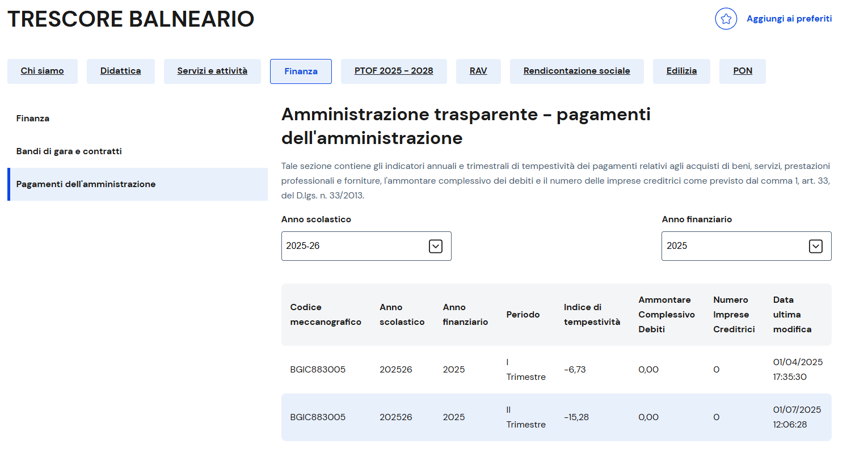868x457 pixels.
Task: Open the Rendicontazione sociale tab
Action: 576,71
